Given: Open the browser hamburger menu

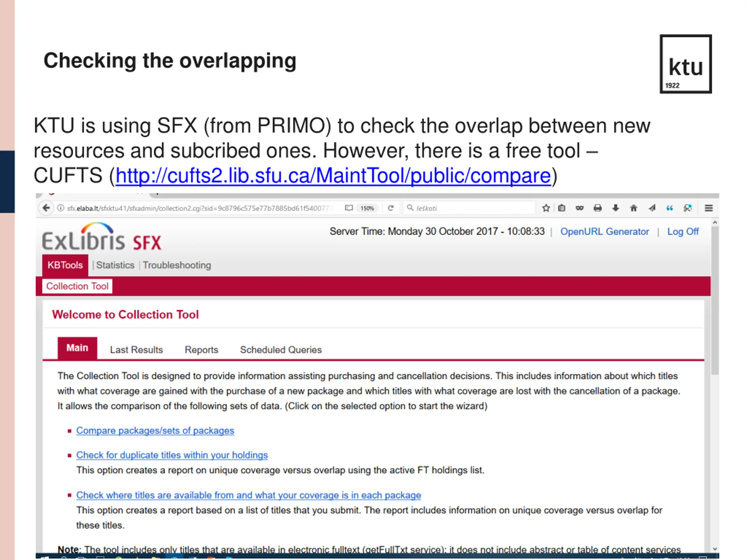Looking at the screenshot, I should 708,208.
